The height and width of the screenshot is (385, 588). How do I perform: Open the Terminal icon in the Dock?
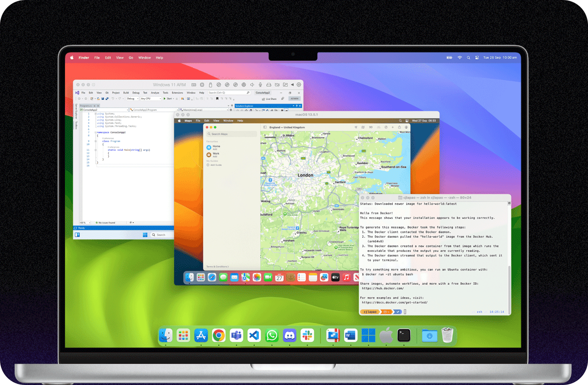[x=404, y=335]
